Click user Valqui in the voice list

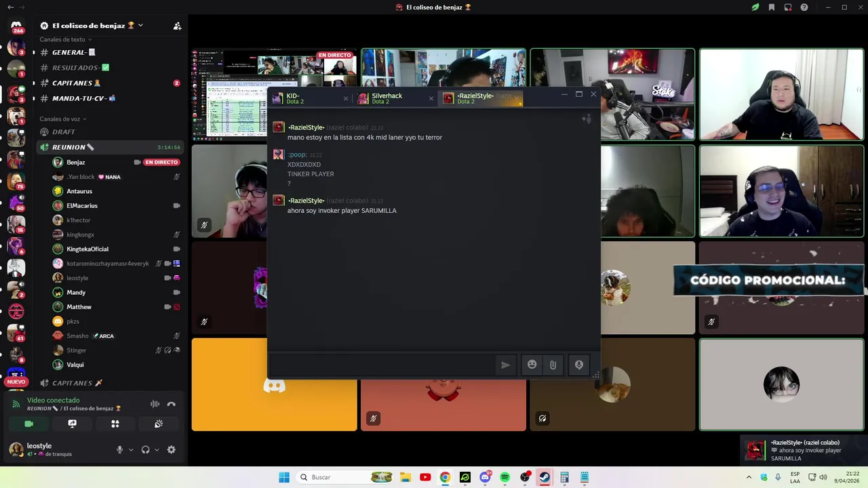(75, 365)
